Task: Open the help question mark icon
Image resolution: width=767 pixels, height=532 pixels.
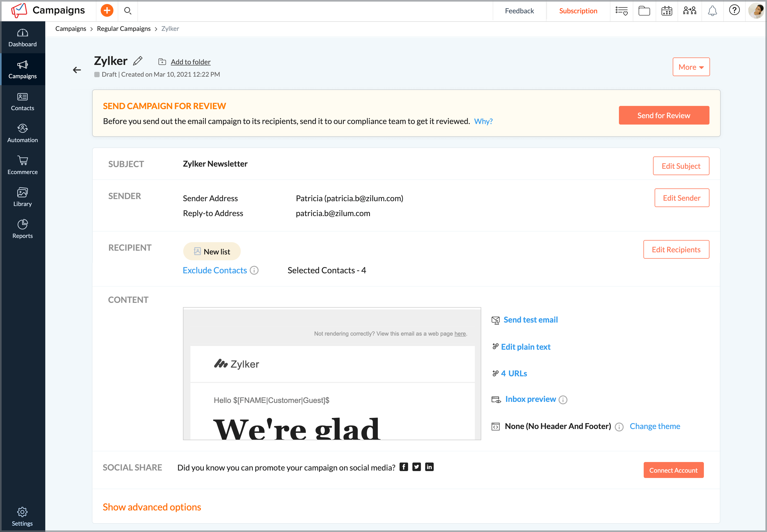Action: click(734, 10)
